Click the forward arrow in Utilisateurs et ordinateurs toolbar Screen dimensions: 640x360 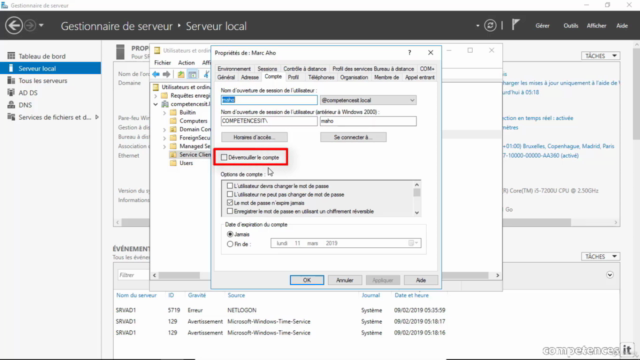click(166, 74)
